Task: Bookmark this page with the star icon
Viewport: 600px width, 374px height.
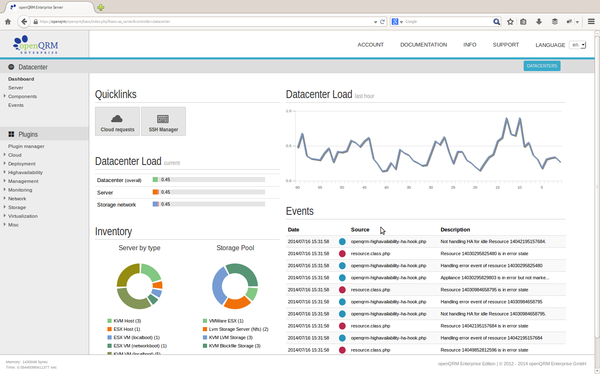Action: click(510, 22)
